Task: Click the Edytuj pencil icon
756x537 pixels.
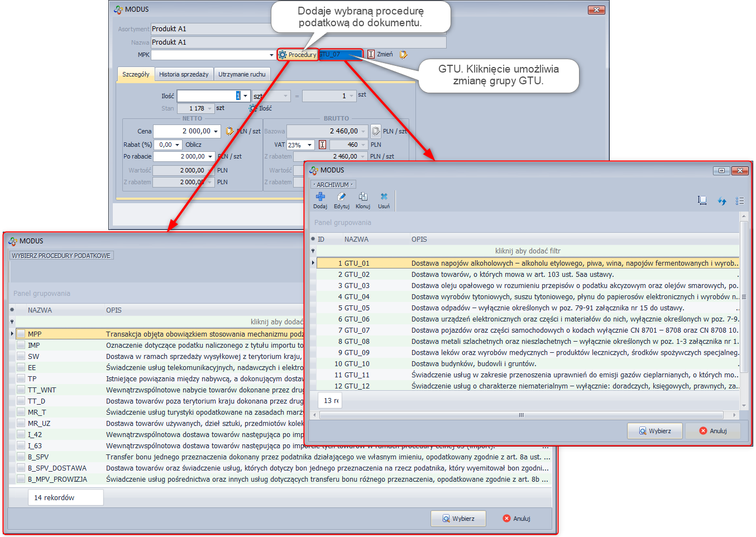Action: coord(341,197)
